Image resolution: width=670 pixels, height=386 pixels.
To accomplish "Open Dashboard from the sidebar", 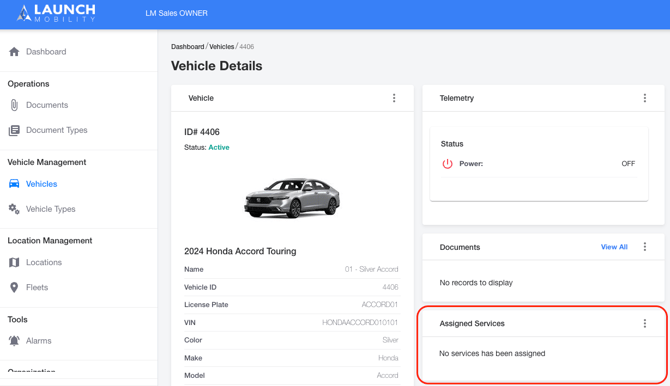I will pos(46,52).
